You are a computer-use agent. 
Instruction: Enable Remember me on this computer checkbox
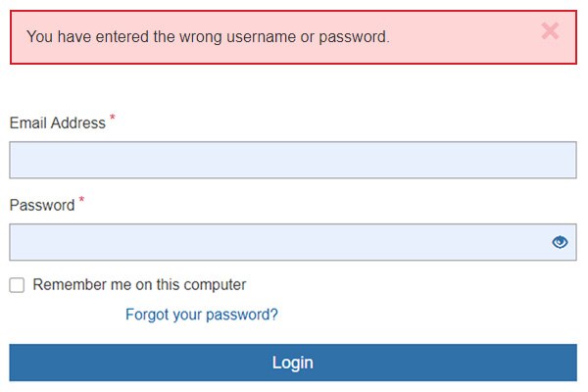[x=17, y=285]
